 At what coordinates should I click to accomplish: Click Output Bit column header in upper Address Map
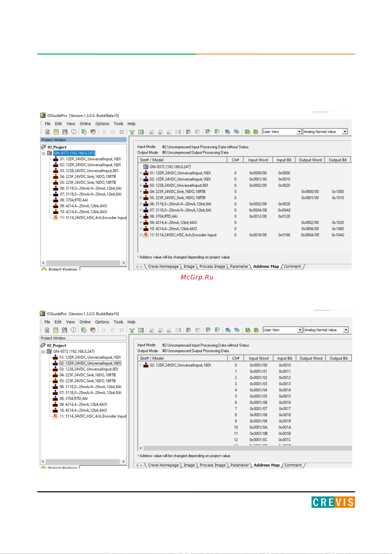(338, 160)
